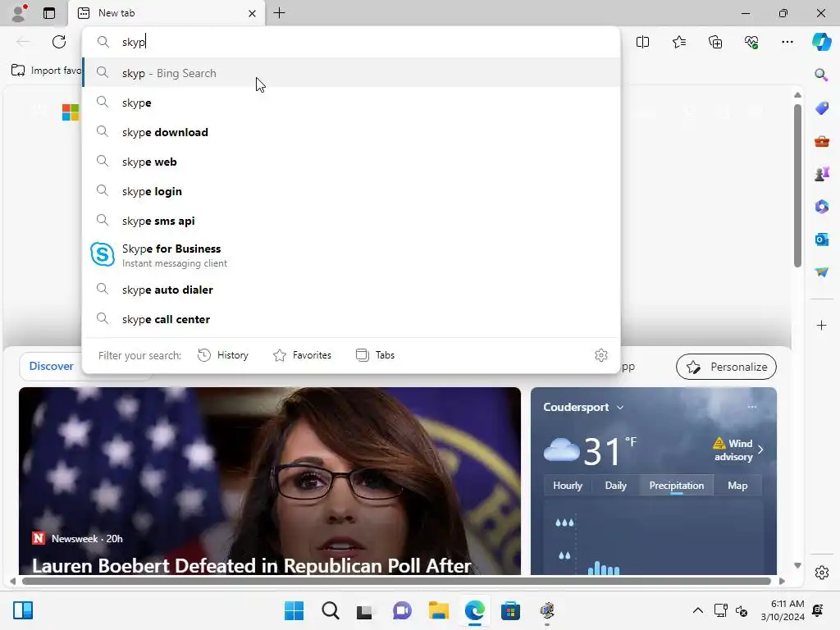
Task: Open search suggestions settings gear
Action: click(601, 355)
